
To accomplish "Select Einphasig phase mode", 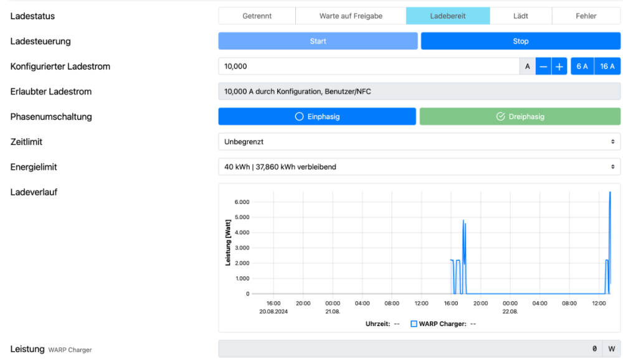I will click(x=316, y=116).
